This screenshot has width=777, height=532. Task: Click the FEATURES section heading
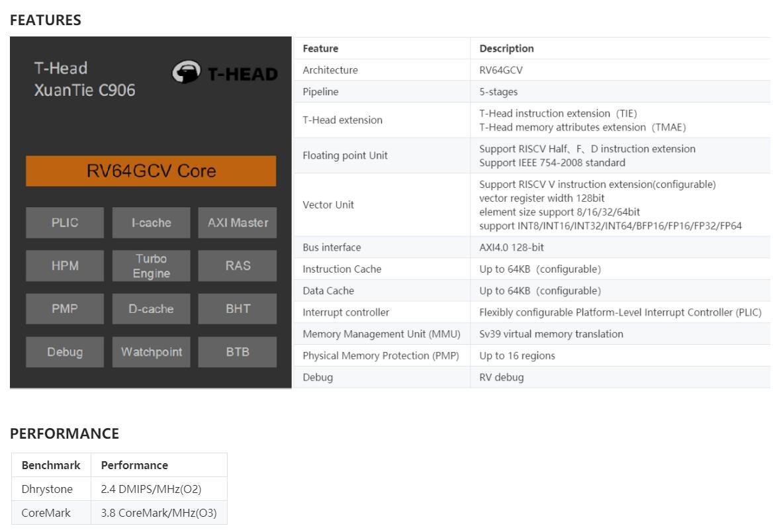[46, 21]
